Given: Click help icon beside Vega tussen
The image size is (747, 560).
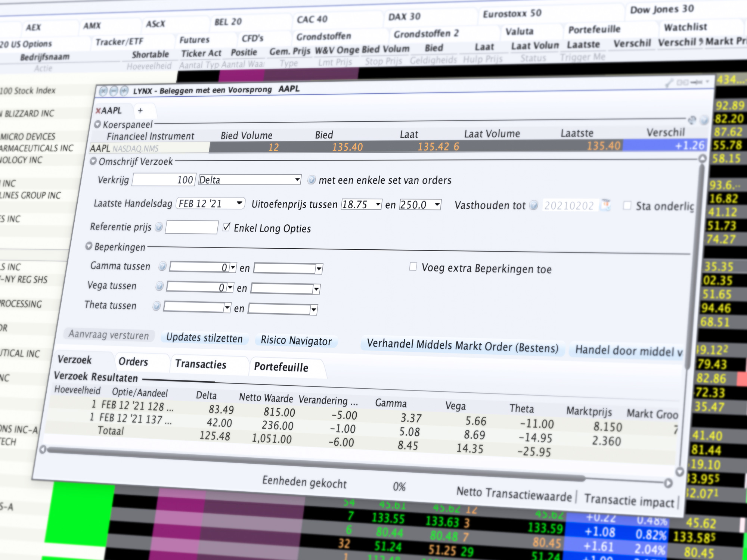Looking at the screenshot, I should click(159, 286).
